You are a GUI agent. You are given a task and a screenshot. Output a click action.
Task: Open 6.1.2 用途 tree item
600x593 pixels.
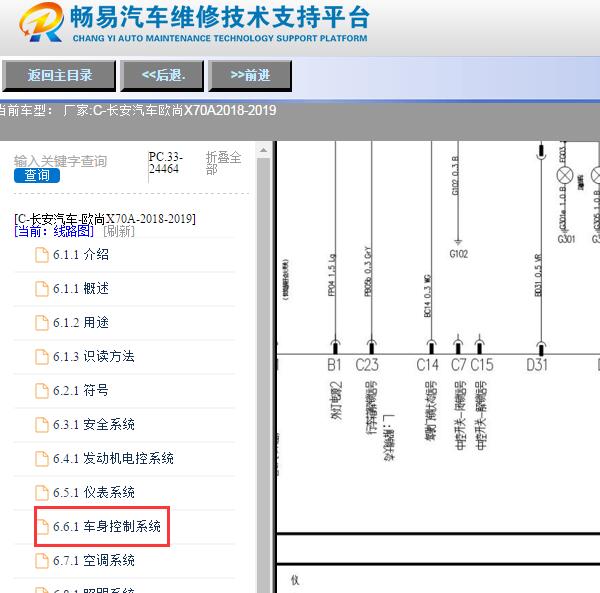pos(81,323)
